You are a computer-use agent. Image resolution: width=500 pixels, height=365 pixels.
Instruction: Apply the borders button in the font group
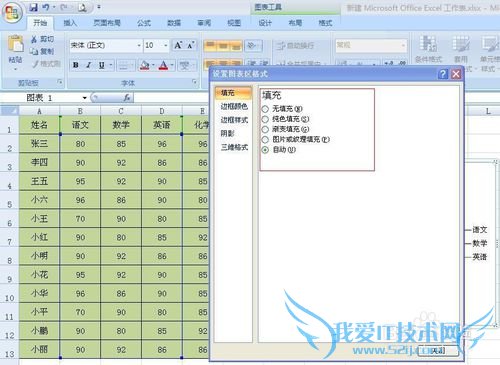[123, 65]
